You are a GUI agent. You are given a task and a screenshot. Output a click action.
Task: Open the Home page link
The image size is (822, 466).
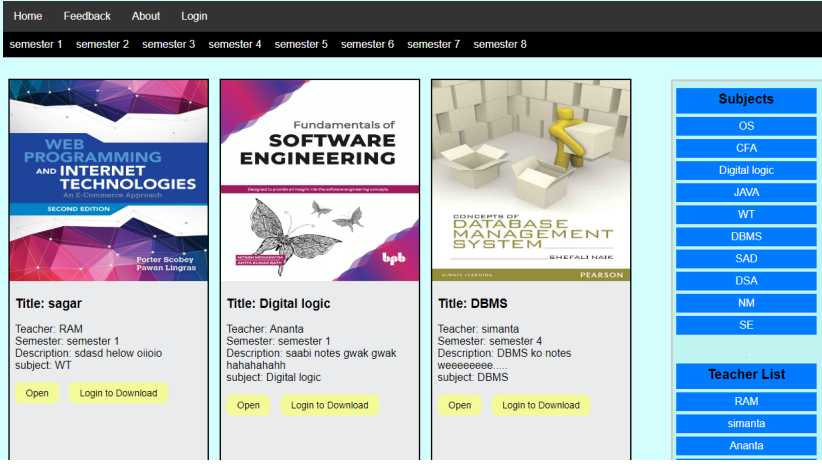coord(28,16)
